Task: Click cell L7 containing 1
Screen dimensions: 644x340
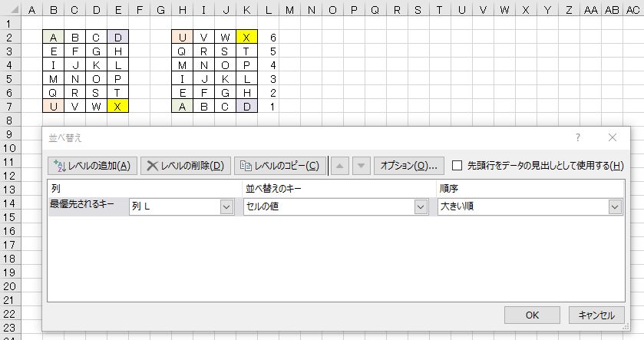Action: 269,107
